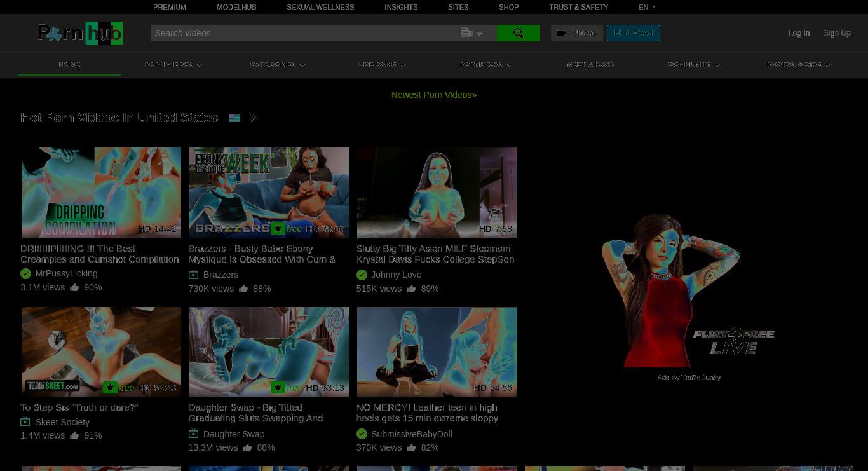Open the Johnny Love uploader link
This screenshot has height=471, width=868.
[x=396, y=275]
